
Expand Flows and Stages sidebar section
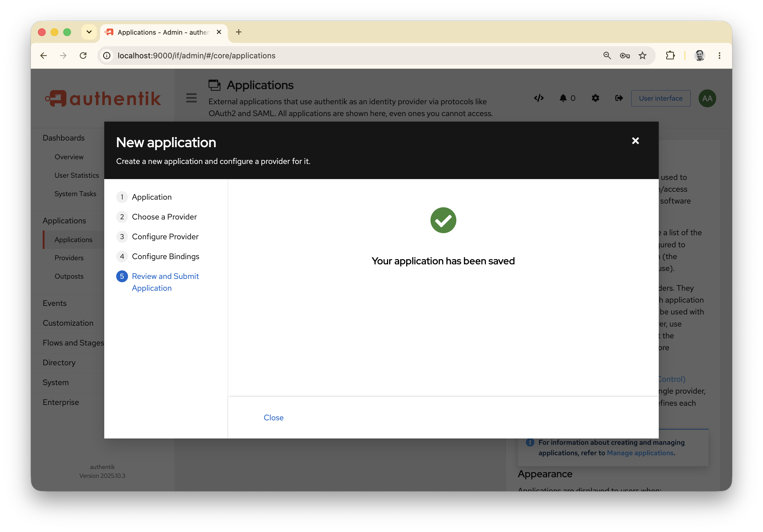73,342
